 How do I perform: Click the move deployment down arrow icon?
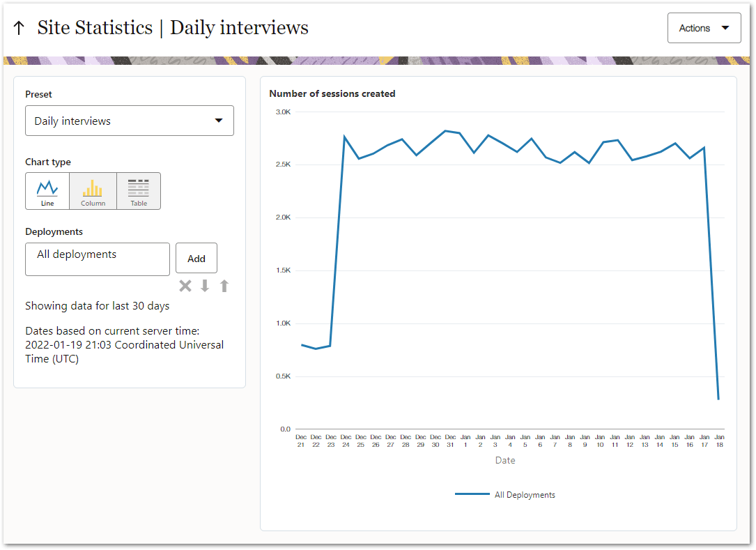click(x=204, y=285)
